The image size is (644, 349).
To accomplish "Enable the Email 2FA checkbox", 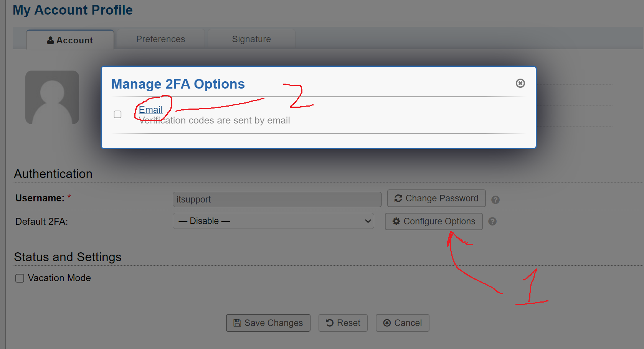I will pyautogui.click(x=117, y=114).
